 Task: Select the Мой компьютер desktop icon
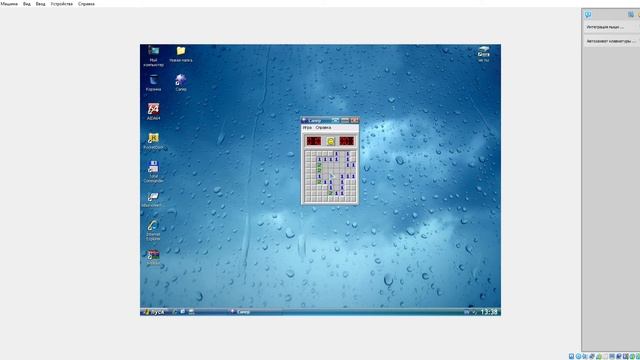point(153,56)
